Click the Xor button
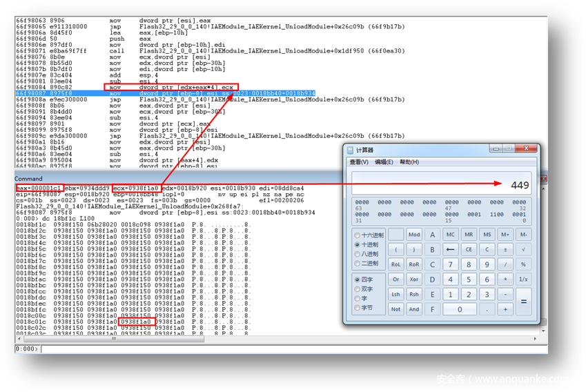The image size is (586, 392). (414, 280)
